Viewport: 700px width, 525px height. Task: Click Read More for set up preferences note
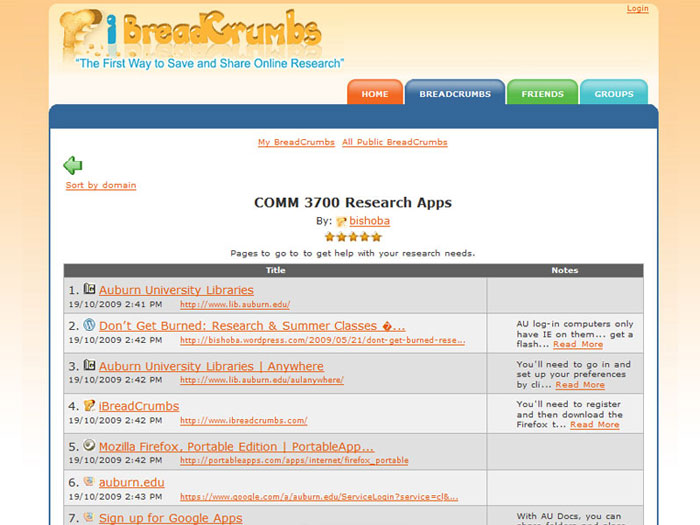point(580,385)
